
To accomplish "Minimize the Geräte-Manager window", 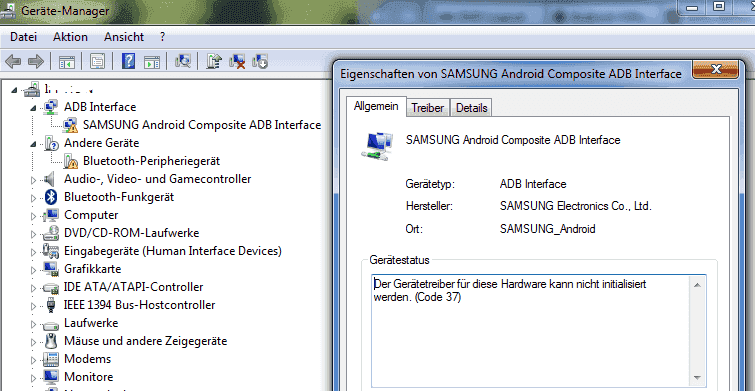I will coord(692,8).
